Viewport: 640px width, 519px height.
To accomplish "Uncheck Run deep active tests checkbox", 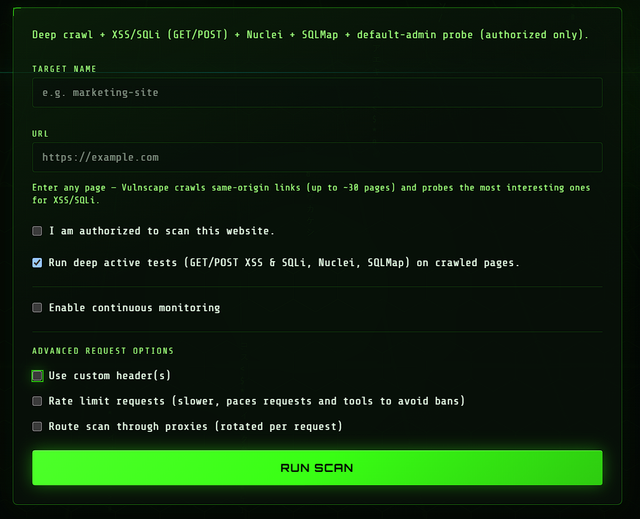I will point(37,262).
